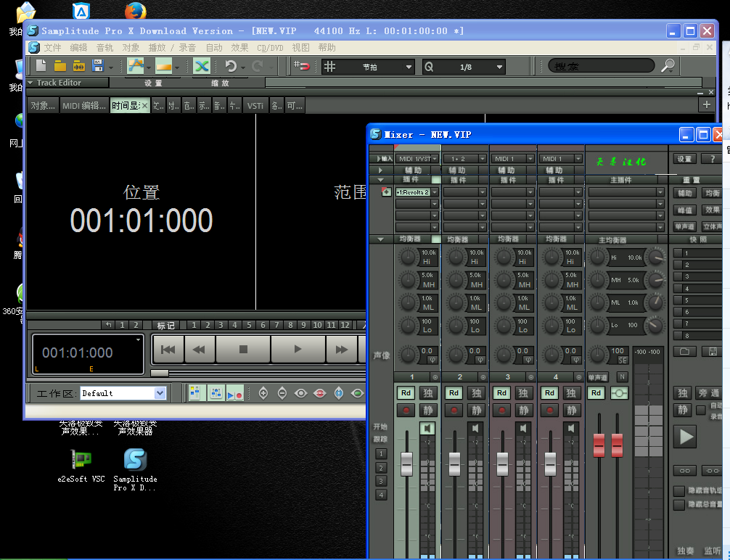The image size is (730, 560).
Task: Click the mixer 设置 button
Action: pos(684,159)
